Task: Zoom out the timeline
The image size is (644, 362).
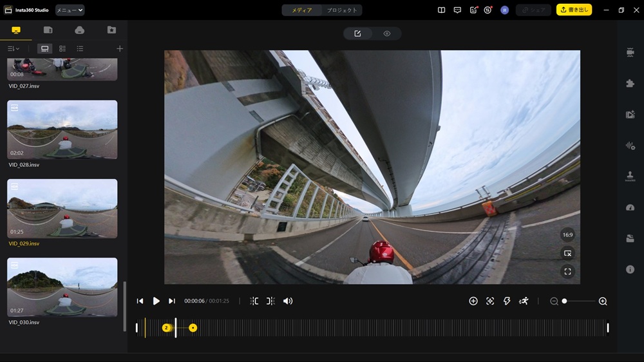Action: point(554,301)
